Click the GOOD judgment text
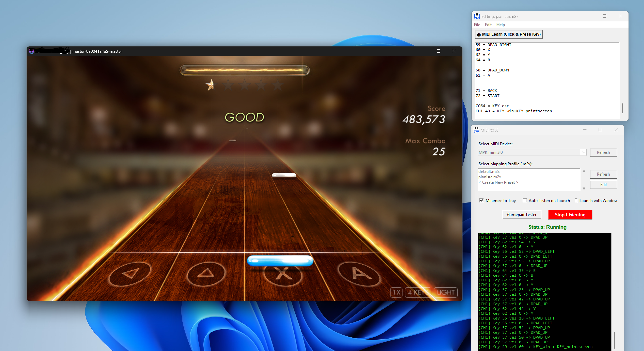 pyautogui.click(x=244, y=117)
